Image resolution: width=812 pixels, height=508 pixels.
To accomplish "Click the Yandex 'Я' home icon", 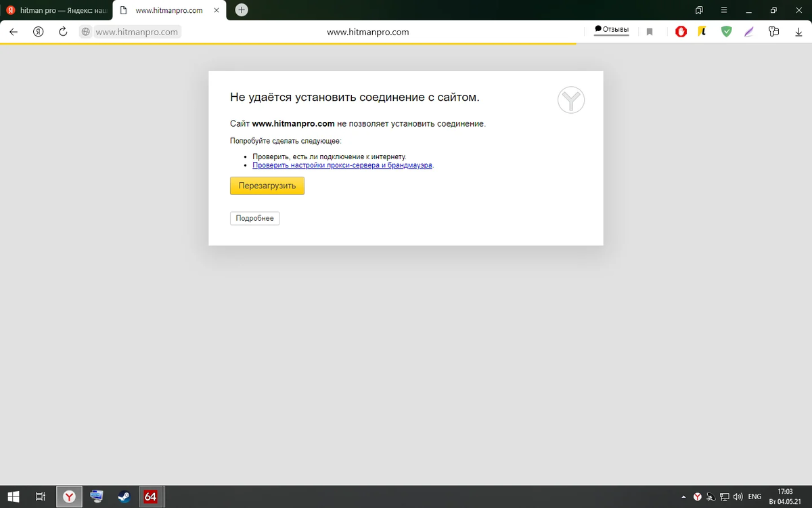I will pyautogui.click(x=39, y=32).
